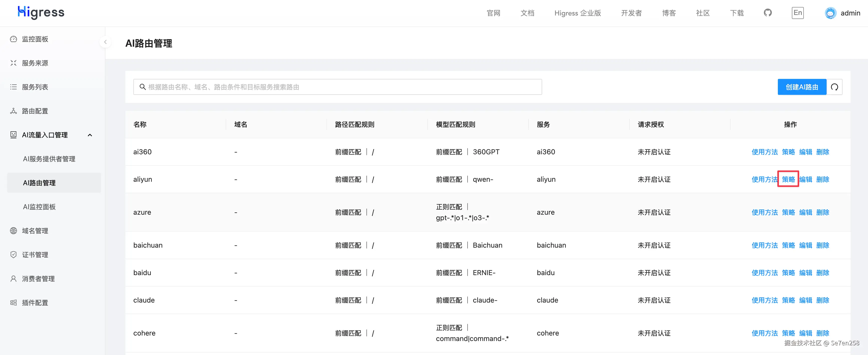Go to 插件配置 in sidebar

[x=35, y=303]
